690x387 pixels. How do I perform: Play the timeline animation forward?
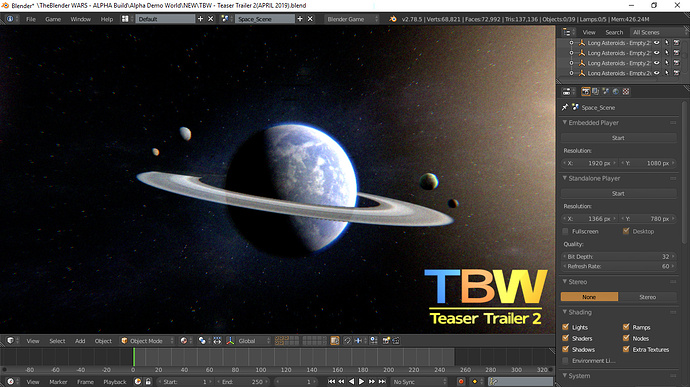[361, 382]
